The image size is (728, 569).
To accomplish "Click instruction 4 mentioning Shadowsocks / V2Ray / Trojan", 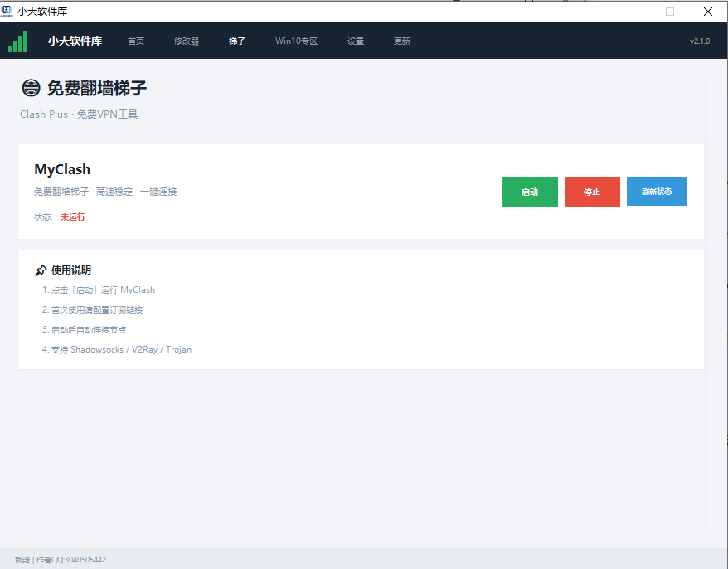I will (x=117, y=350).
